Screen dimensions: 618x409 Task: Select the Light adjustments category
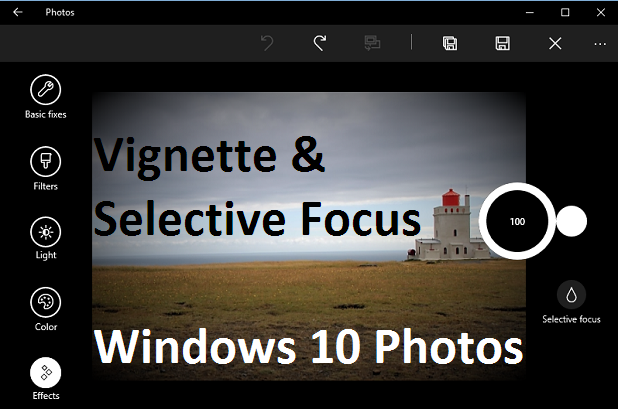[46, 232]
